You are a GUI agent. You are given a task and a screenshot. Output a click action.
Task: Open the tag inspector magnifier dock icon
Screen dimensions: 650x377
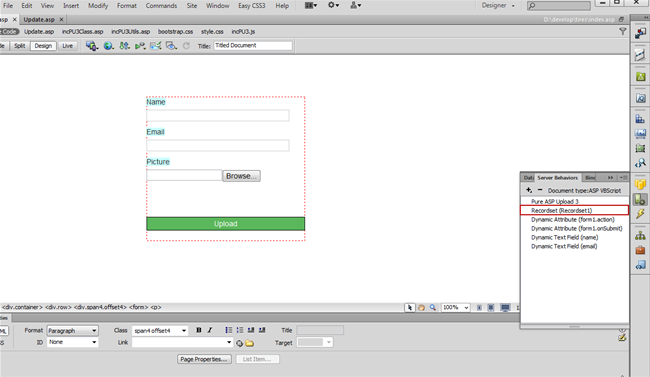point(640,163)
